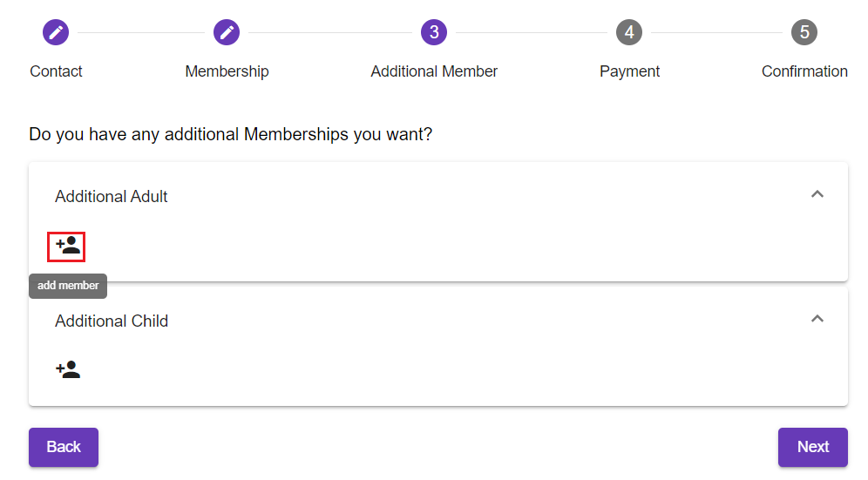Select the Additional Member step label
The image size is (868, 480).
click(434, 71)
